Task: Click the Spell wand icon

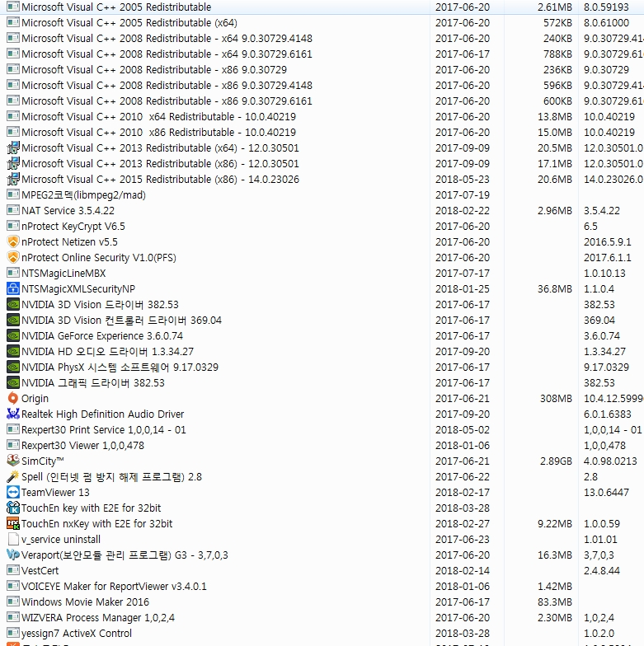Action: coord(13,476)
